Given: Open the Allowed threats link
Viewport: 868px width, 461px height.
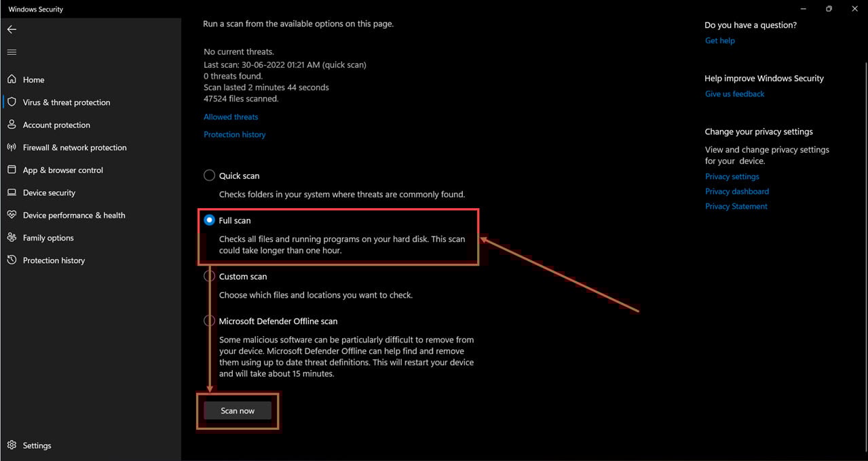Looking at the screenshot, I should click(231, 117).
